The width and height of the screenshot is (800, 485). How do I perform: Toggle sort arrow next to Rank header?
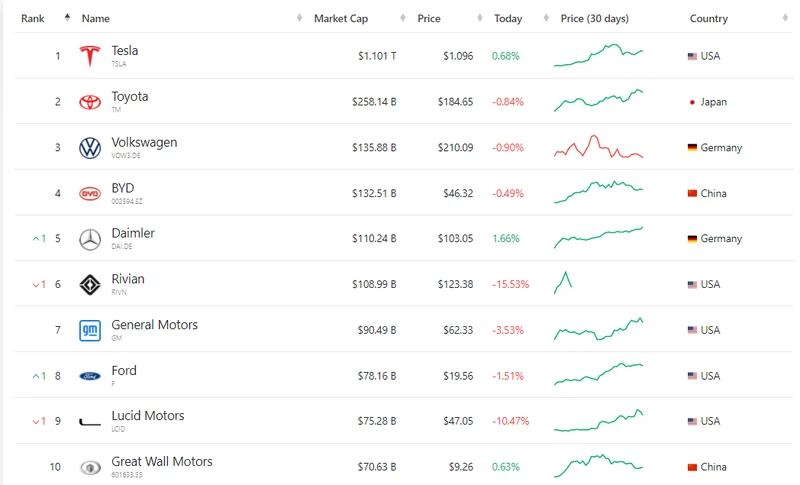[x=67, y=18]
